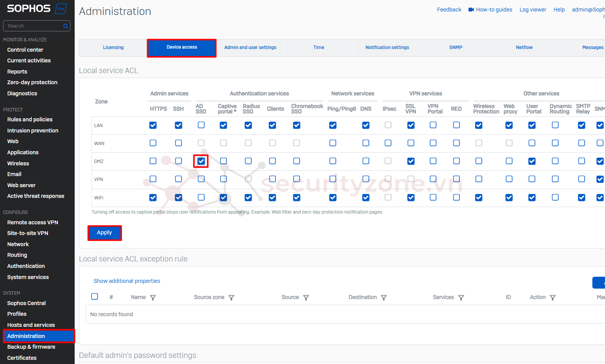Open System services in sidebar
This screenshot has width=605, height=364.
click(x=28, y=277)
